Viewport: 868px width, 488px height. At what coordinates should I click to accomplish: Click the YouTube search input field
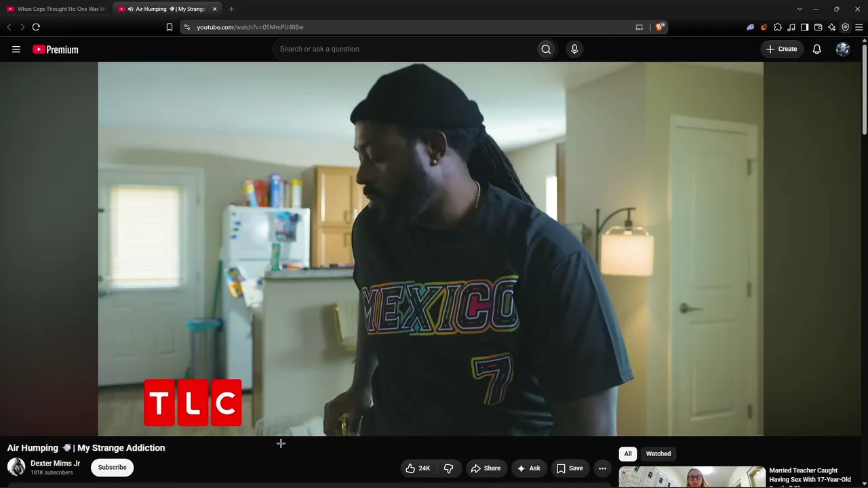pyautogui.click(x=404, y=49)
